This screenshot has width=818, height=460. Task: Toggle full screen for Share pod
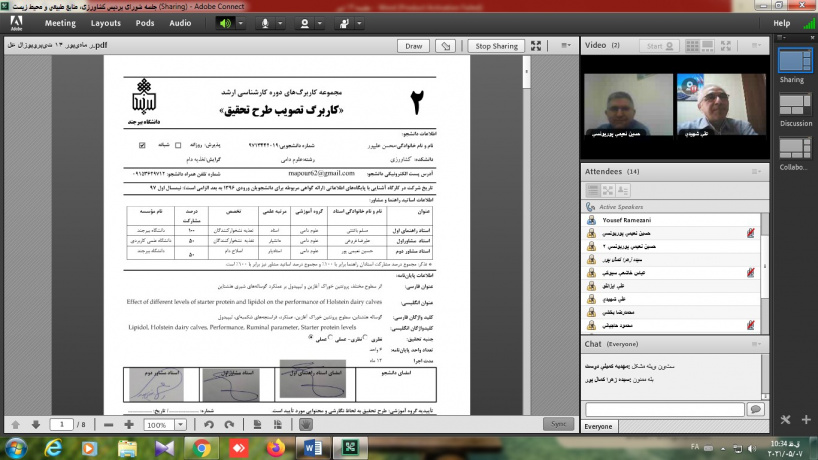tap(537, 46)
